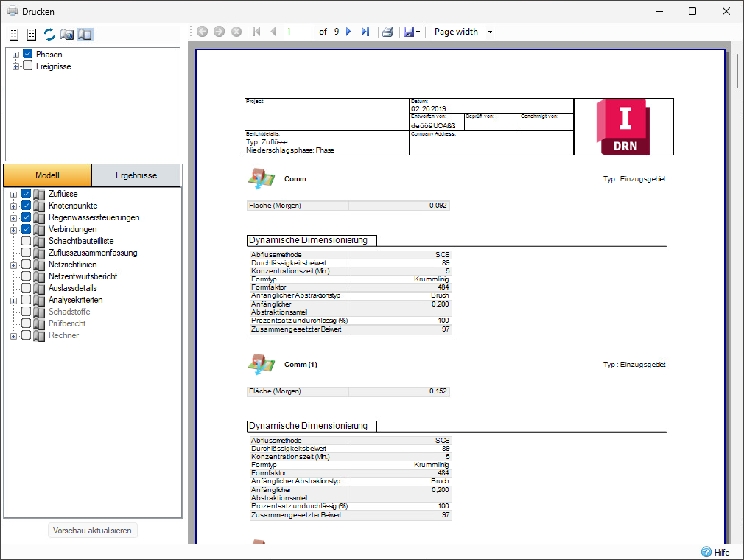Enable the Ereignisse checkbox

tap(28, 66)
